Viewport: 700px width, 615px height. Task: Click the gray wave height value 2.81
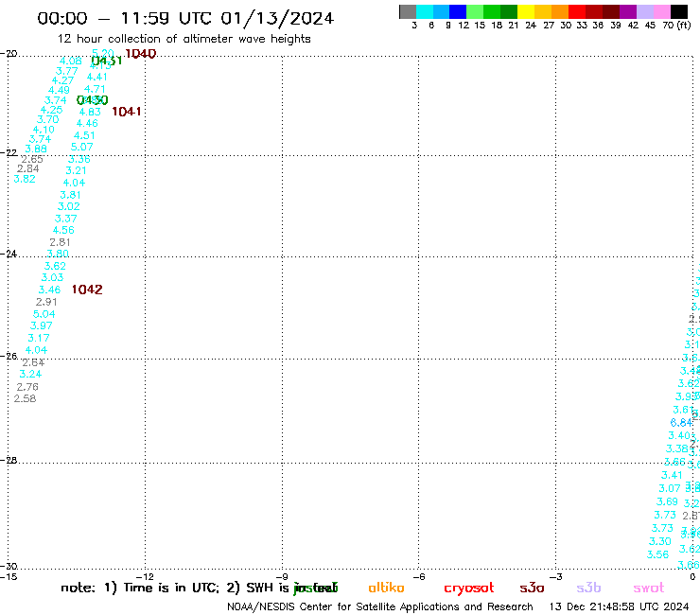(x=60, y=242)
